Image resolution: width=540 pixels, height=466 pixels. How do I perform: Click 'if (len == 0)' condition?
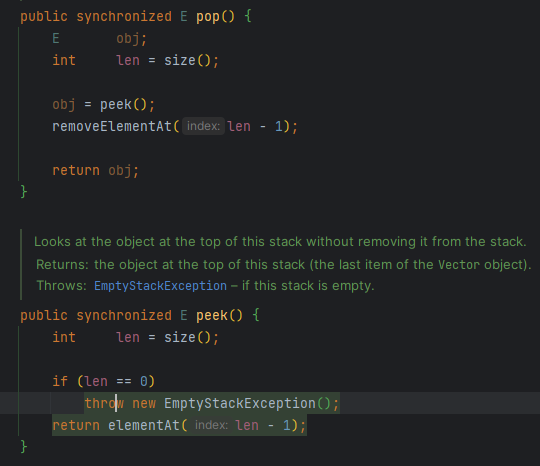pyautogui.click(x=104, y=381)
